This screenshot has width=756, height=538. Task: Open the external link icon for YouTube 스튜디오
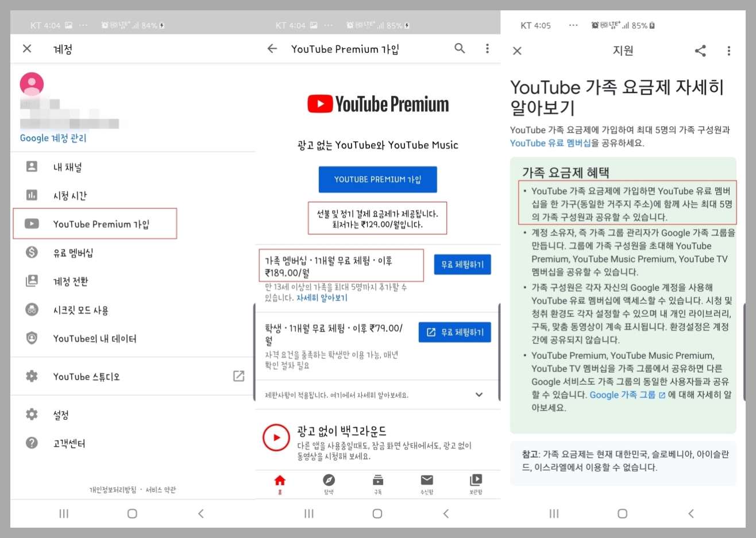point(238,376)
